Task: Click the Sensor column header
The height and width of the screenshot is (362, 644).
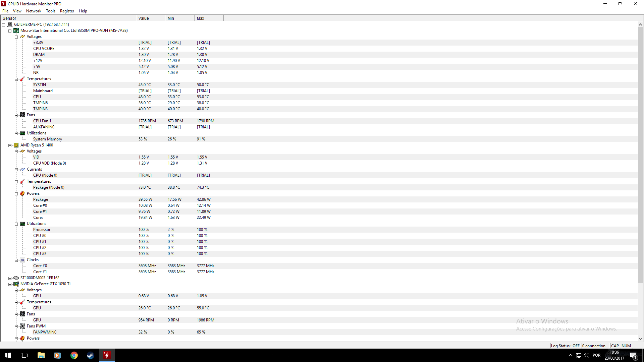Action: 68,18
